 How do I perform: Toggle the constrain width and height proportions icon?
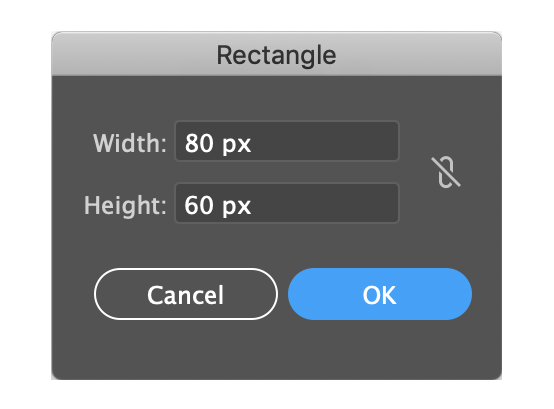pos(446,172)
